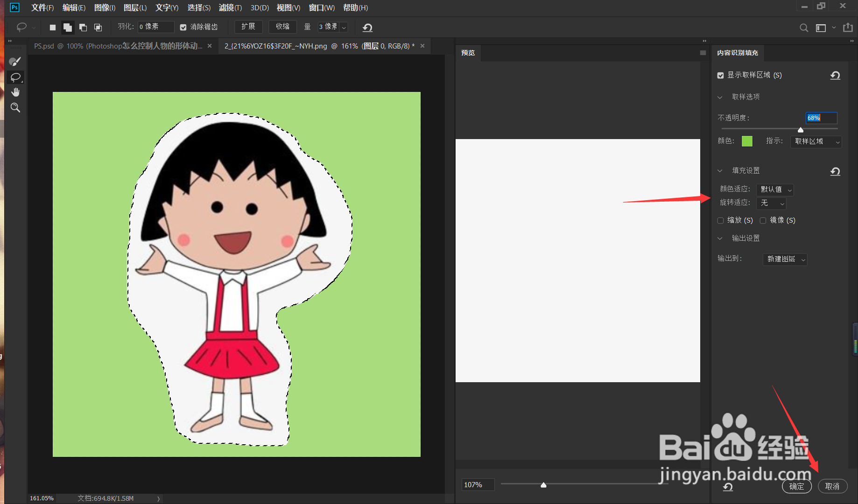Reset 取样选项 sampling area settings

click(835, 76)
